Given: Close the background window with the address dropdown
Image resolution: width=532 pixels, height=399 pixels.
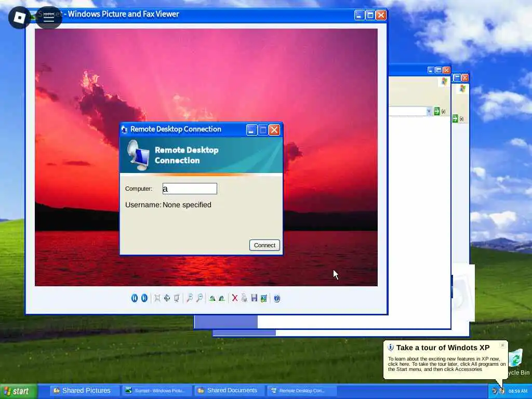Looking at the screenshot, I should (446, 70).
